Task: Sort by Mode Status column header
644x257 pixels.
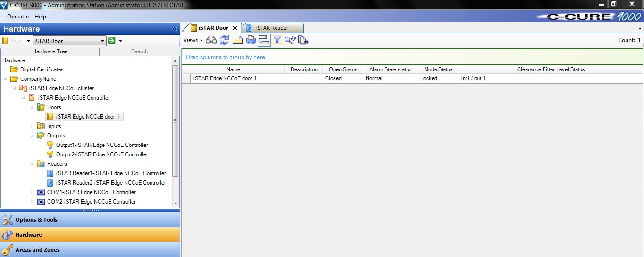Action: coord(438,69)
